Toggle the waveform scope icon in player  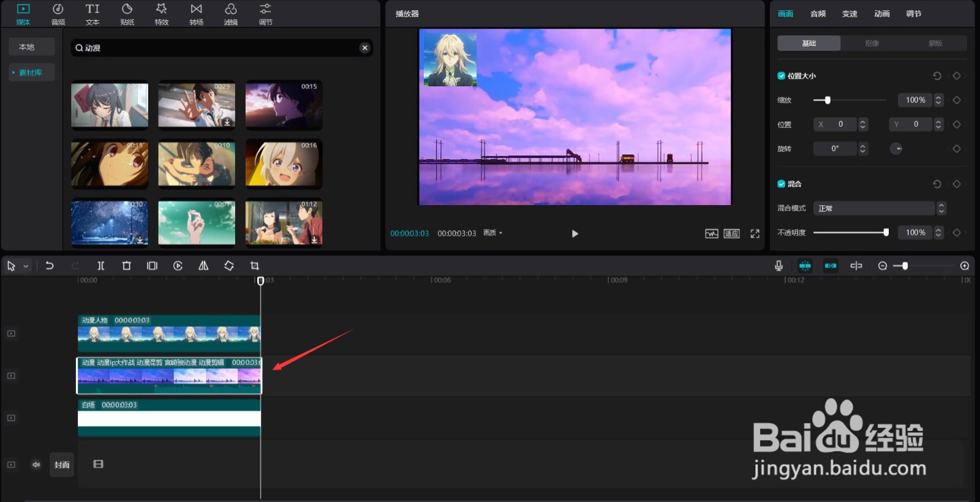[x=711, y=233]
